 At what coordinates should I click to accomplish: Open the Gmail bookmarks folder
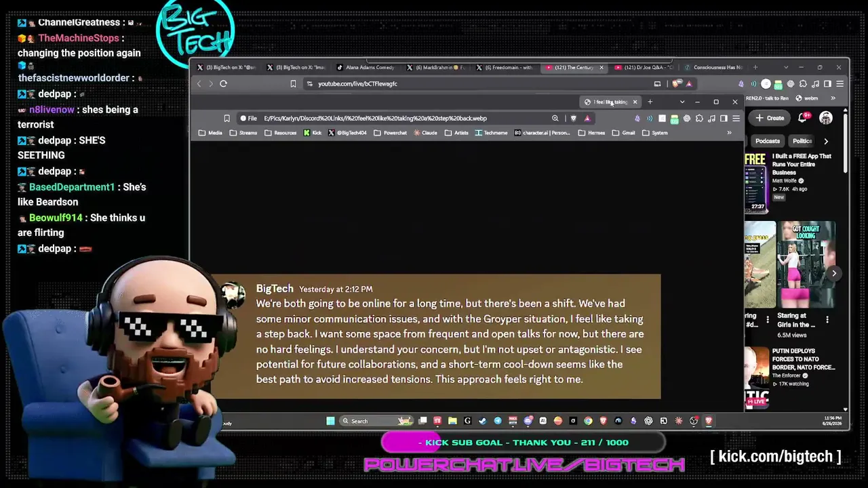pos(624,133)
